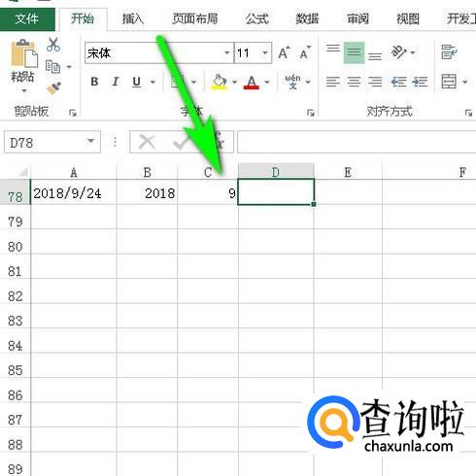Apply the red font color swatch
The image size is (476, 476).
coord(252,82)
